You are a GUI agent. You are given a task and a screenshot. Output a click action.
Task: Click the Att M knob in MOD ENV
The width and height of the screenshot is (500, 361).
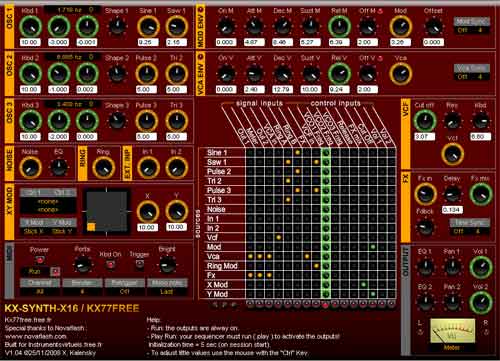point(254,27)
